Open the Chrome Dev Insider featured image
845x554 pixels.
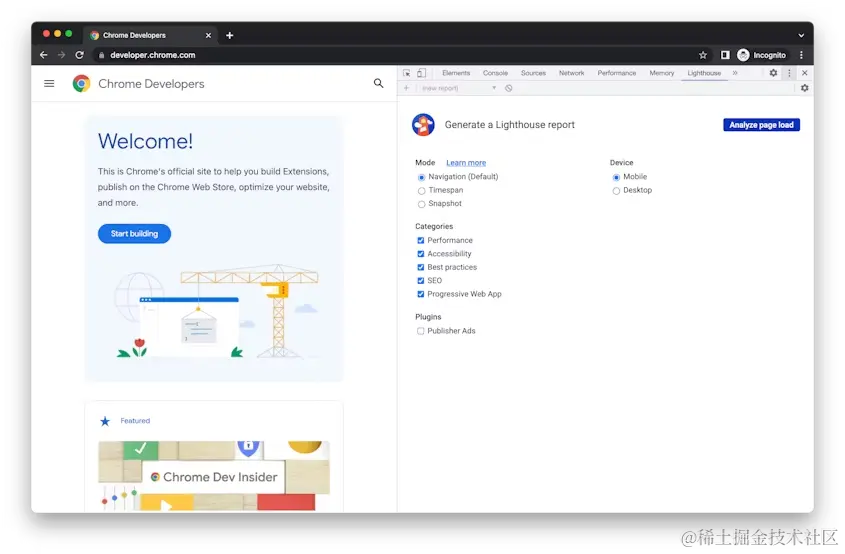click(214, 476)
